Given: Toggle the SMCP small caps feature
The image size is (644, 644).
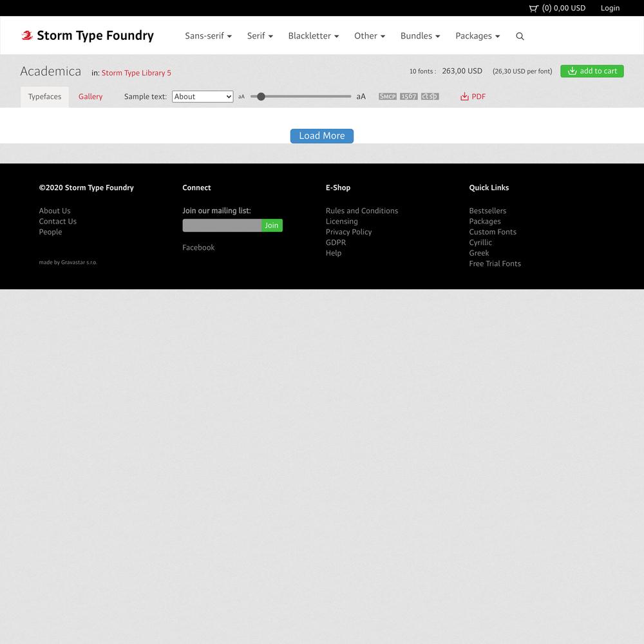Looking at the screenshot, I should 387,97.
